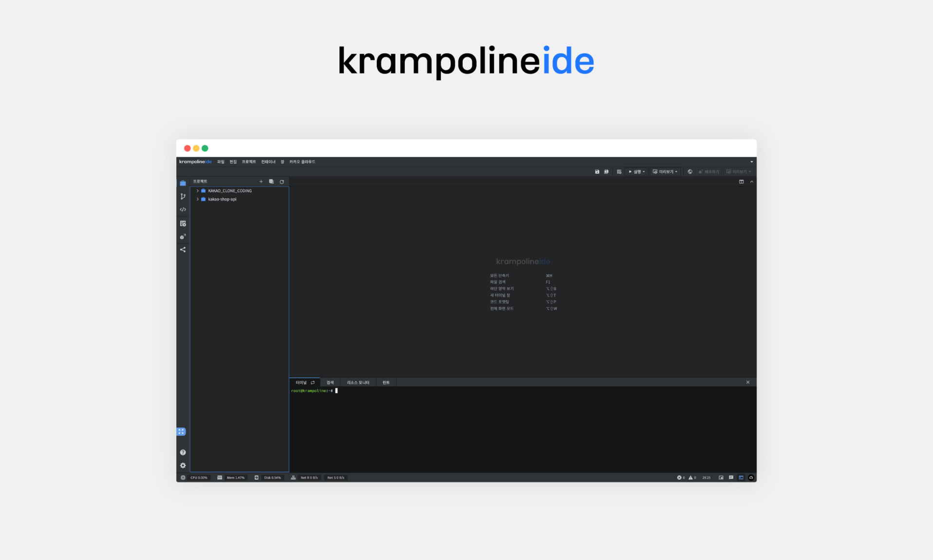This screenshot has height=560, width=933.
Task: Toggle fullscreen mode blue button
Action: [181, 432]
